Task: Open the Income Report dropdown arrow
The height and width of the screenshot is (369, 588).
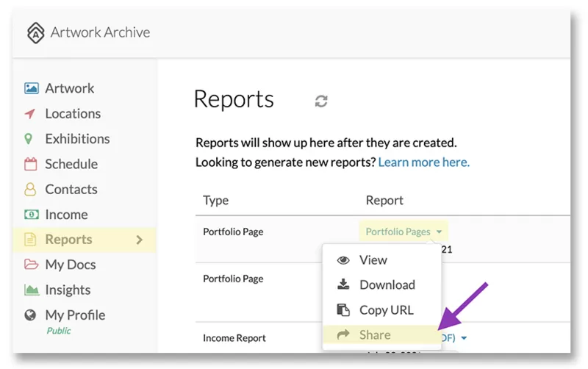Action: 464,338
